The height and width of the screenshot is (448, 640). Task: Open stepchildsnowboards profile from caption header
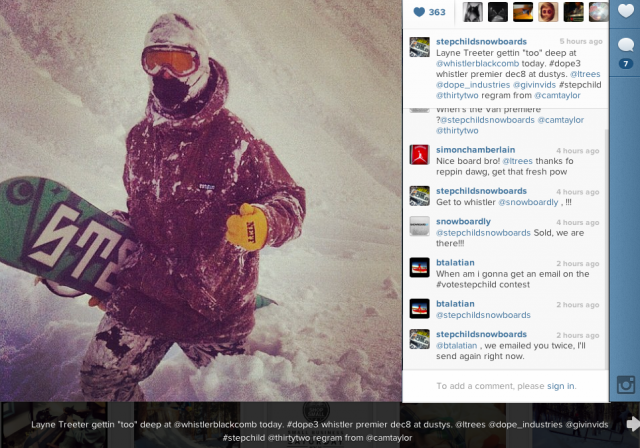481,42
